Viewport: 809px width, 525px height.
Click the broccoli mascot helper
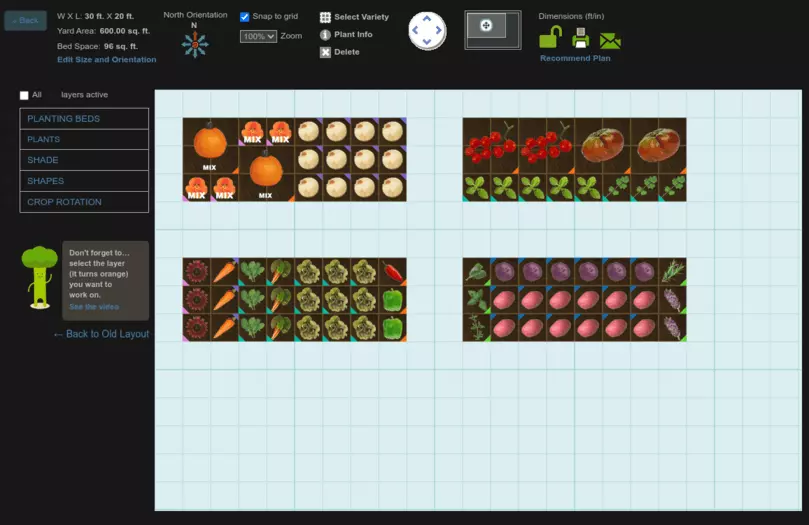[x=38, y=276]
